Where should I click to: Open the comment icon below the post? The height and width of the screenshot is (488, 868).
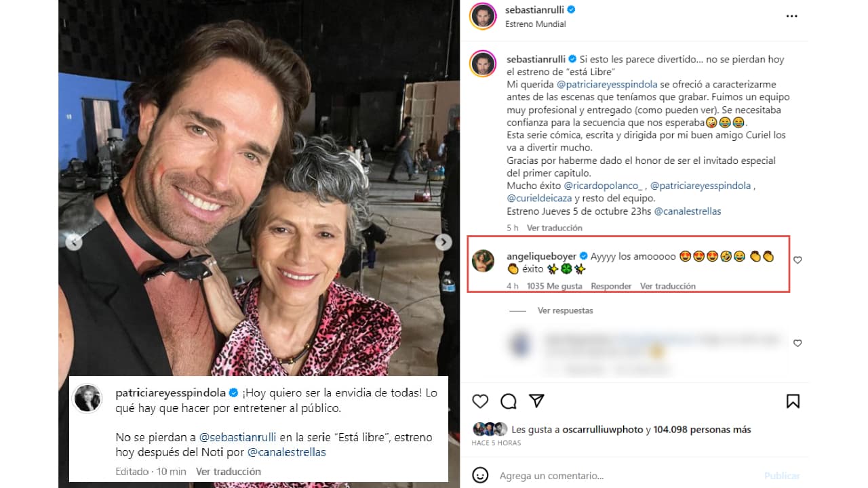(509, 401)
